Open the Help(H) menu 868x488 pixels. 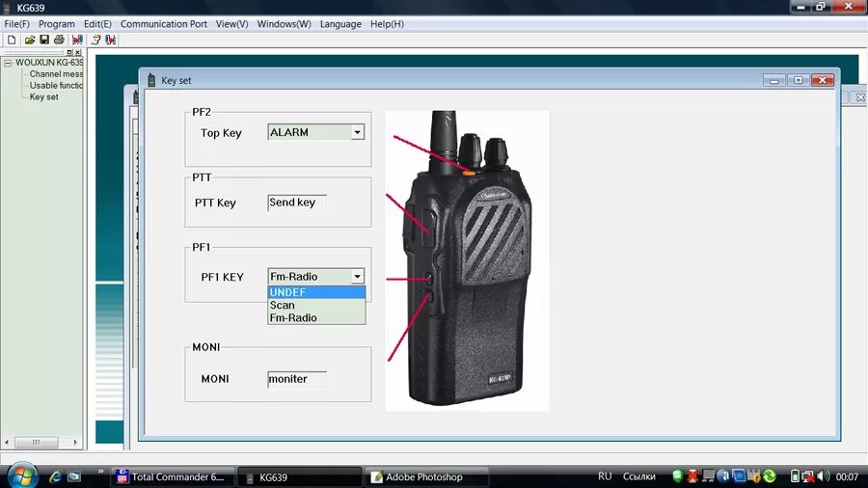tap(387, 24)
